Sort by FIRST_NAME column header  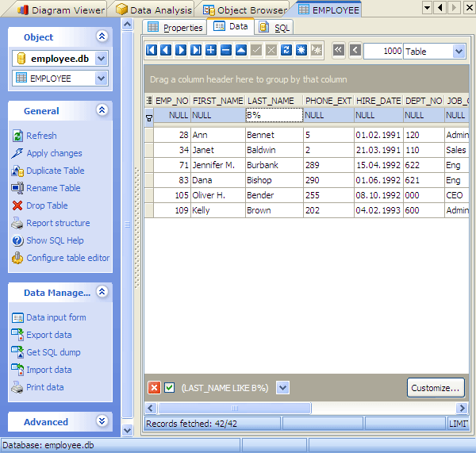pyautogui.click(x=217, y=101)
